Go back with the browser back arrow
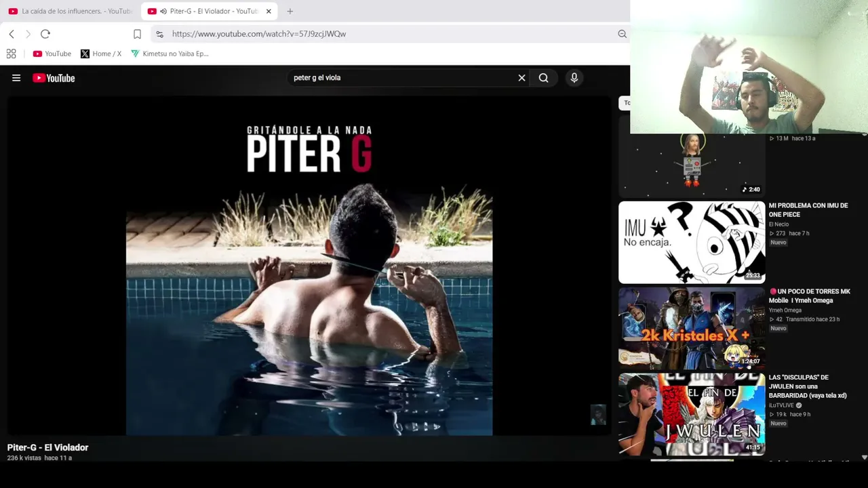Image resolution: width=868 pixels, height=488 pixels. pos(12,34)
